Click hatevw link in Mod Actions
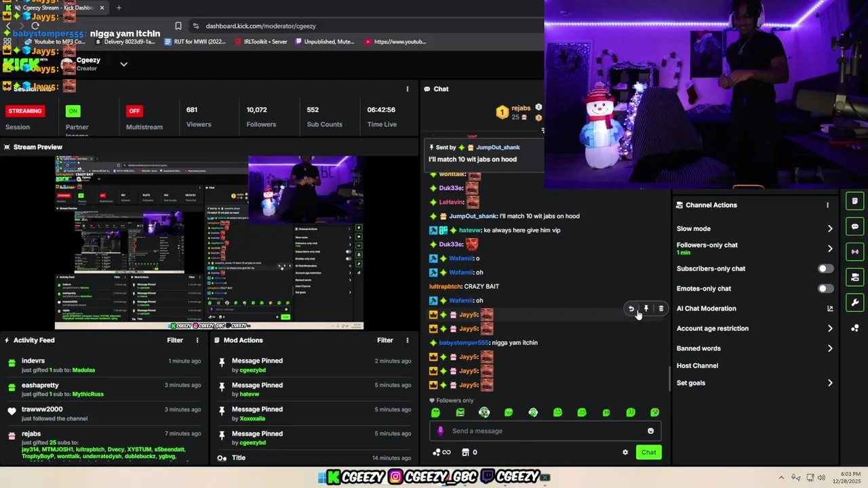868x488 pixels. tap(250, 394)
